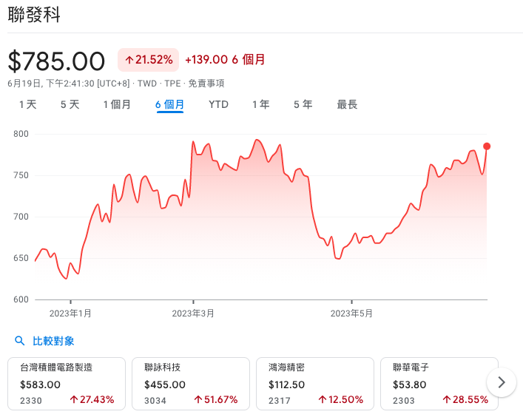Viewport: 523px width, 420px height.
Task: Click the $785.00 price text
Action: coord(56,61)
